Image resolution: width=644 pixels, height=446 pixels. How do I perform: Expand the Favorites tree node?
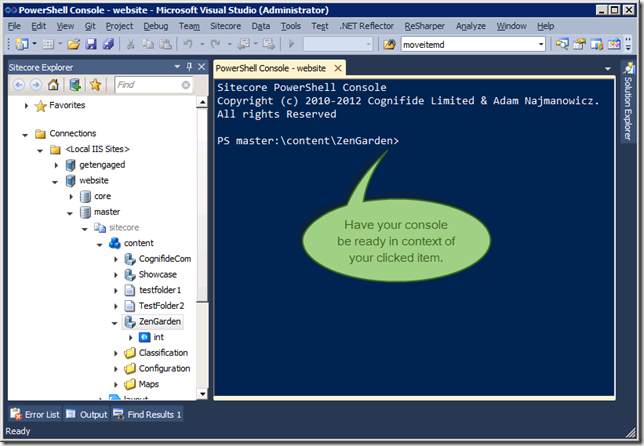[26, 105]
